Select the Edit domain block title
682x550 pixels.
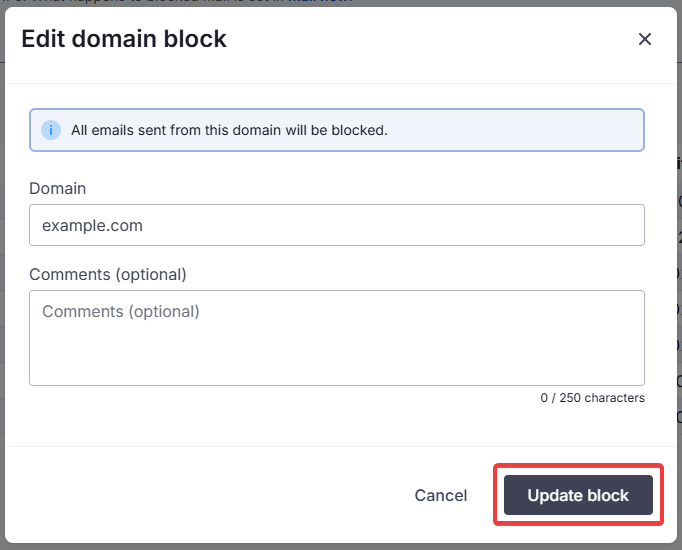[124, 39]
